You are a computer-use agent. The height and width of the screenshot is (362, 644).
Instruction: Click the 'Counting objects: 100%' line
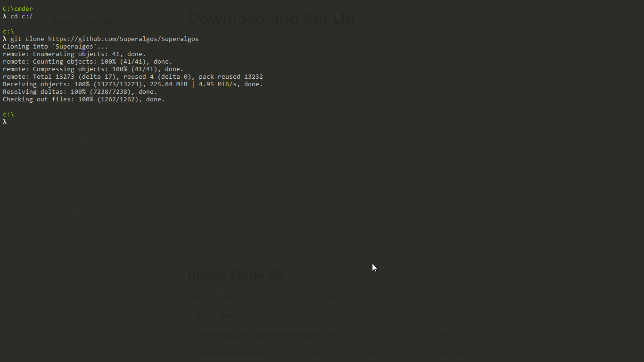point(87,61)
